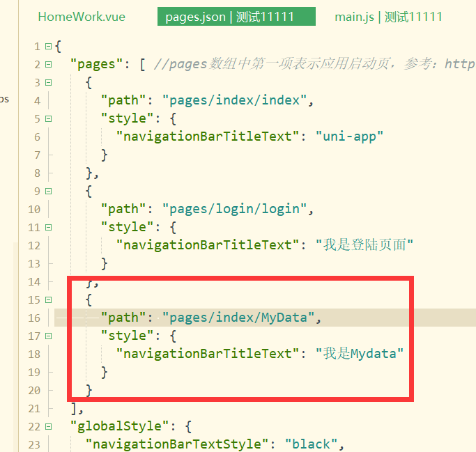
Task: Open the main.js tab
Action: pos(388,17)
